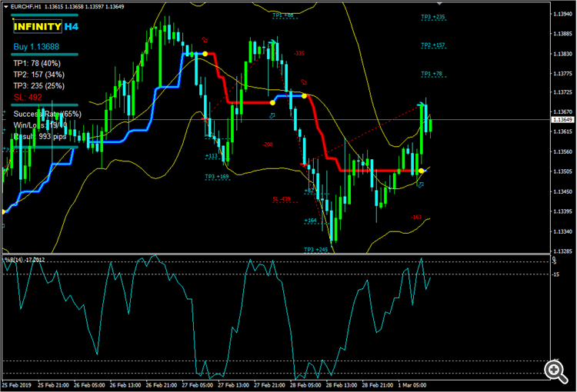The image size is (577, 392).
Task: Click the chart shift triangle marker at top
Action: pyautogui.click(x=439, y=3)
